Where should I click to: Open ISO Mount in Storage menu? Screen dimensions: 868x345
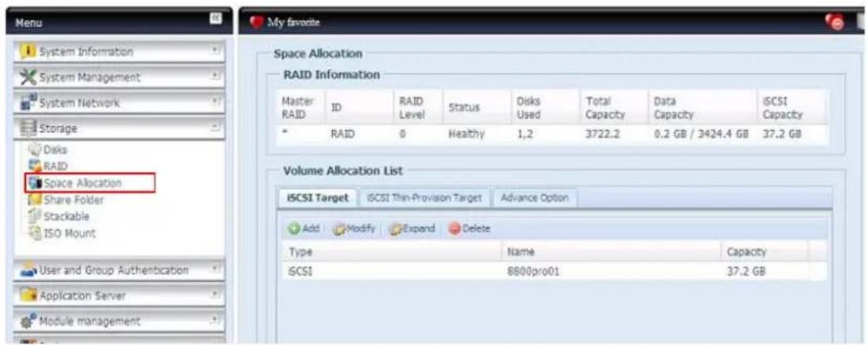[69, 234]
